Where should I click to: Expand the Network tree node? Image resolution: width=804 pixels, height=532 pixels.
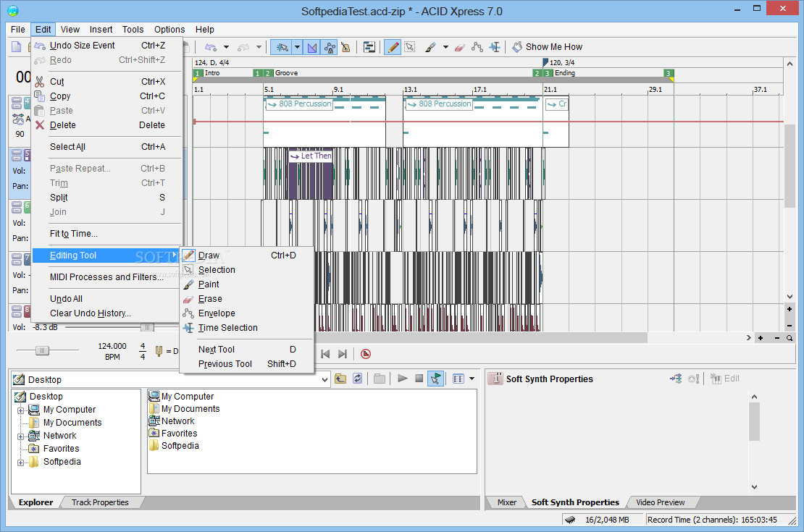pyautogui.click(x=20, y=436)
